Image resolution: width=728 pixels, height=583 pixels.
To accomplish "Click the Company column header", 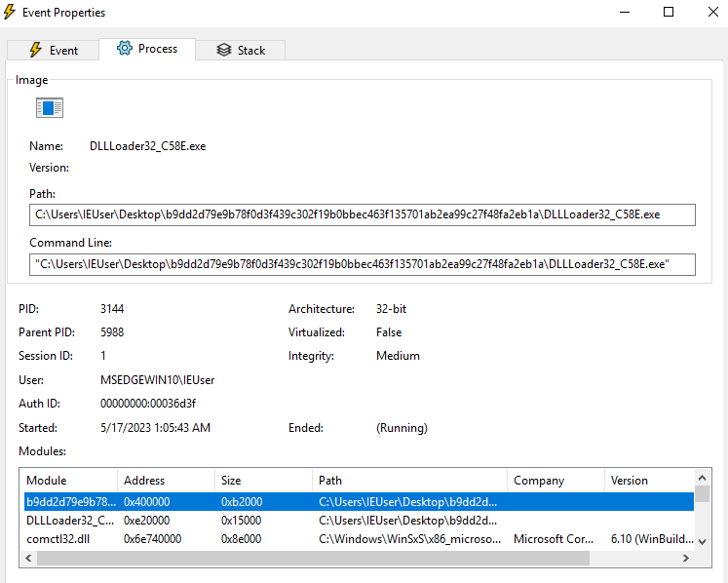I will coord(556,481).
